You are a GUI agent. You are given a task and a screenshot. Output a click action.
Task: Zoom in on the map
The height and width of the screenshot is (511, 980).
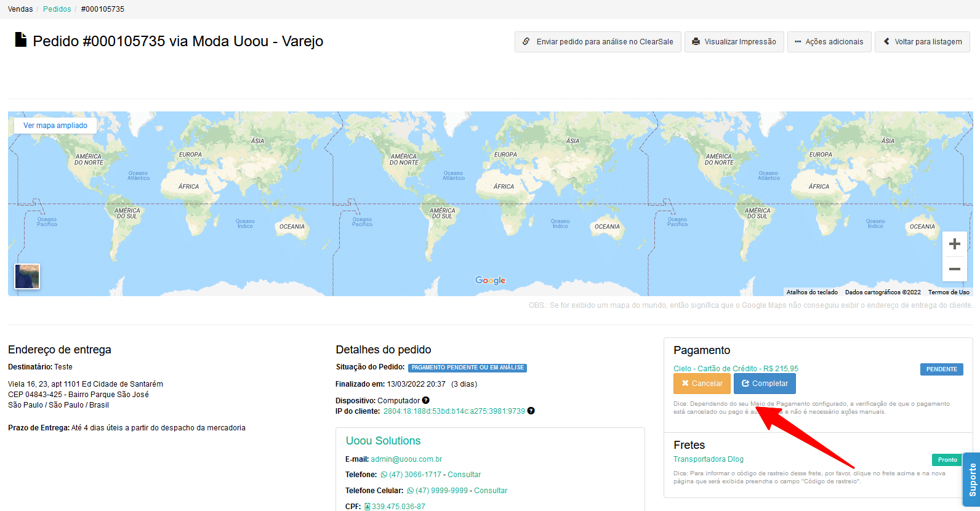coord(954,244)
